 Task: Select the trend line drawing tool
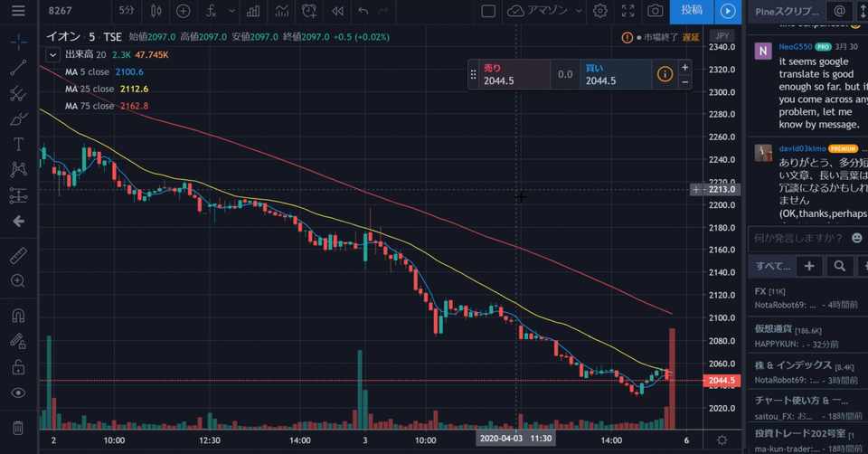click(x=18, y=68)
